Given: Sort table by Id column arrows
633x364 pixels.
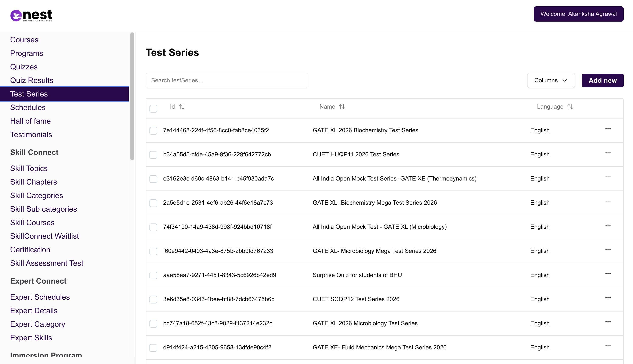Looking at the screenshot, I should click(x=182, y=107).
